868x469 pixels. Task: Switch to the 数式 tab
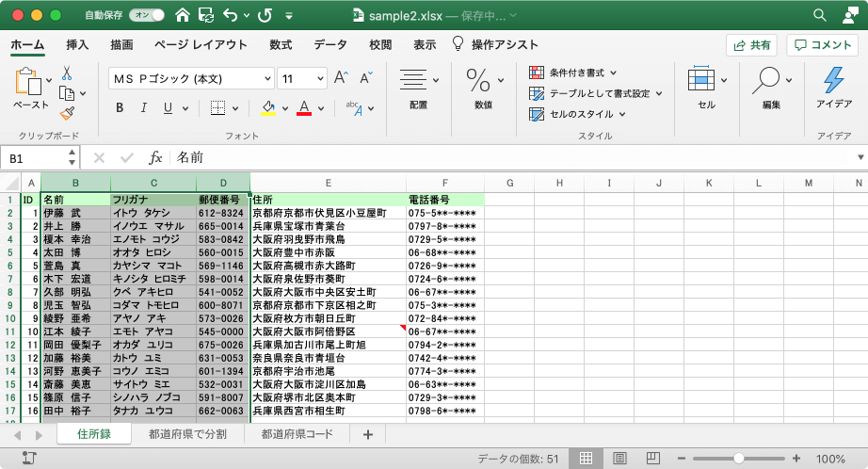tap(281, 45)
